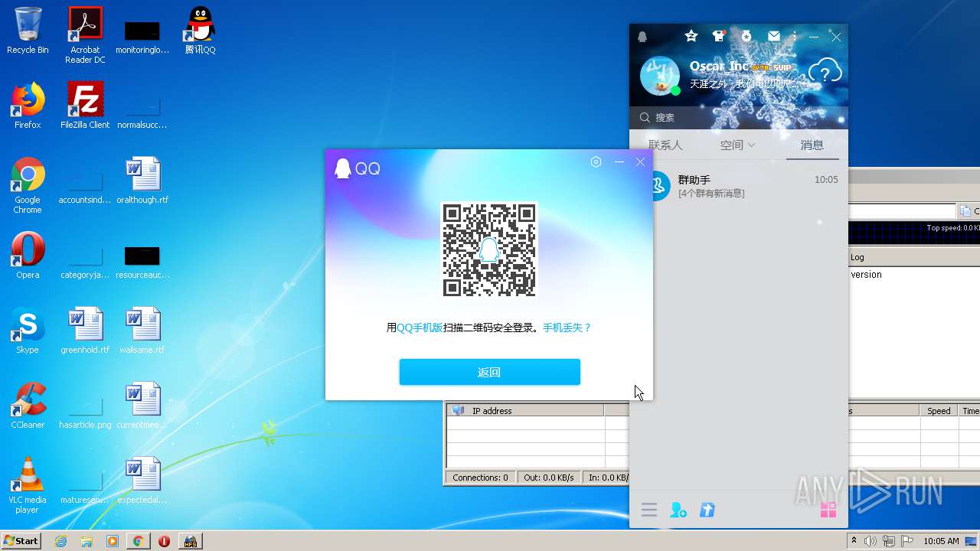
Task: Open the blue file transfer assistant icon
Action: coord(707,510)
